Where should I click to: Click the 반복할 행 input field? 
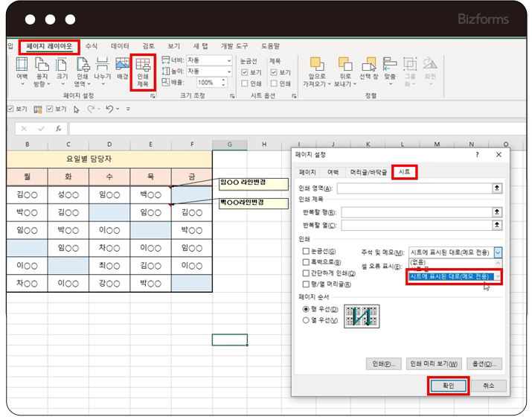click(x=415, y=212)
